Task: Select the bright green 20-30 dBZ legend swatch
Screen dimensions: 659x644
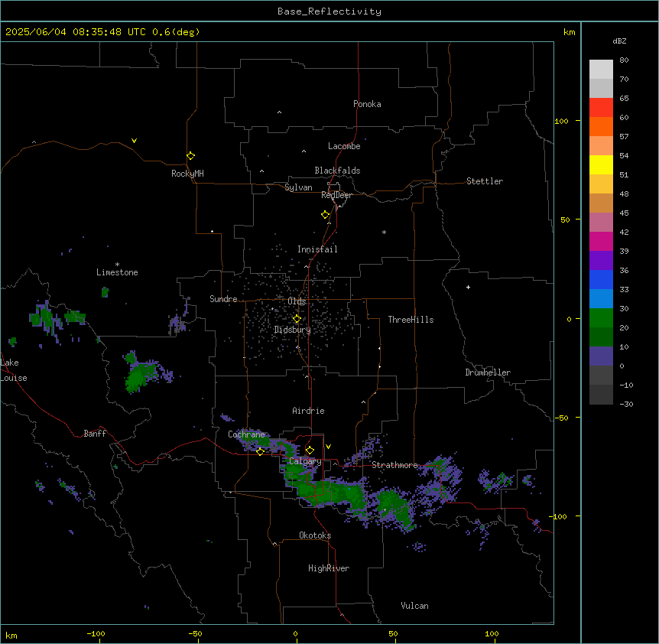Action: pyautogui.click(x=601, y=318)
